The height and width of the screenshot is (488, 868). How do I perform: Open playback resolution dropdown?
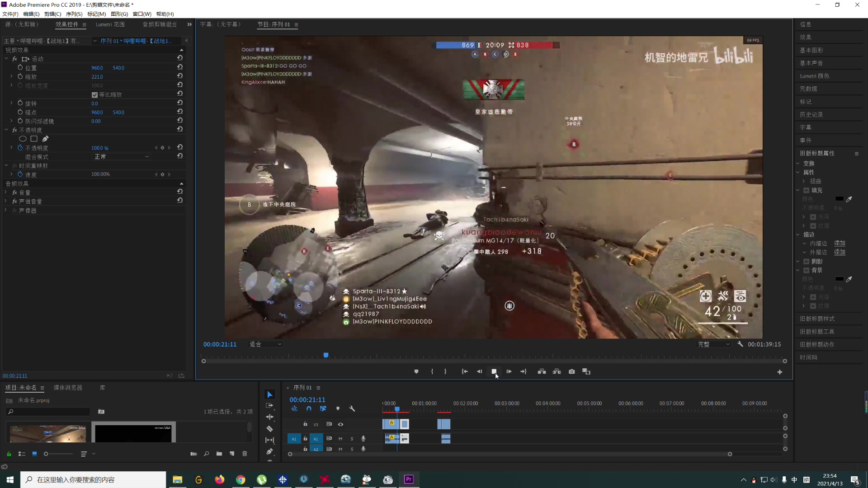[x=714, y=344]
